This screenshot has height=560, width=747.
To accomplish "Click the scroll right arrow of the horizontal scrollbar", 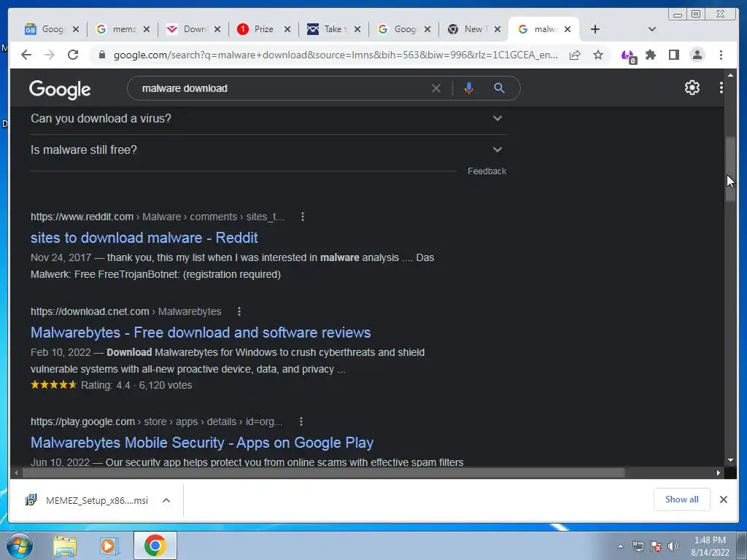I will 719,472.
